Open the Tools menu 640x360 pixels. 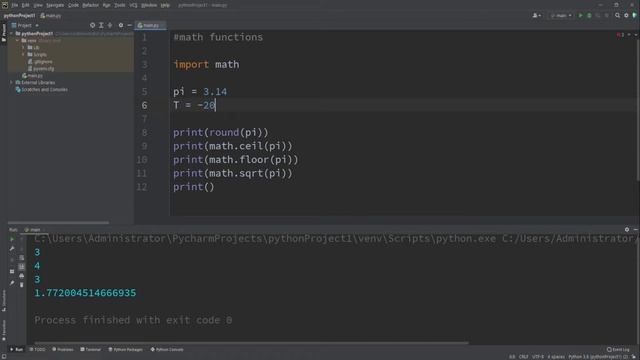click(x=120, y=5)
